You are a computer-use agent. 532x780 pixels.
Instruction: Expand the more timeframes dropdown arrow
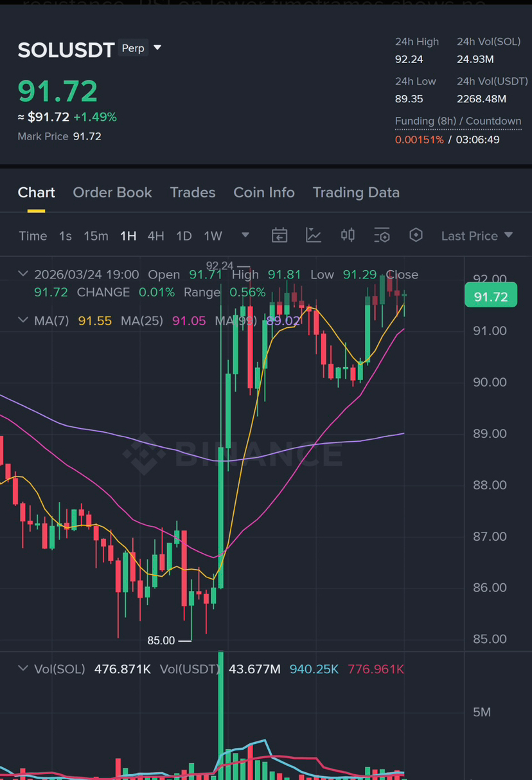pyautogui.click(x=245, y=235)
